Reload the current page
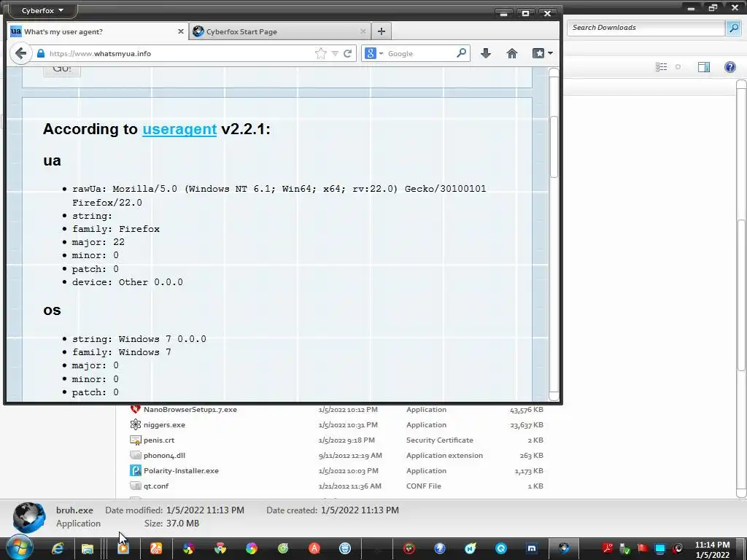This screenshot has height=560, width=747. coord(348,53)
